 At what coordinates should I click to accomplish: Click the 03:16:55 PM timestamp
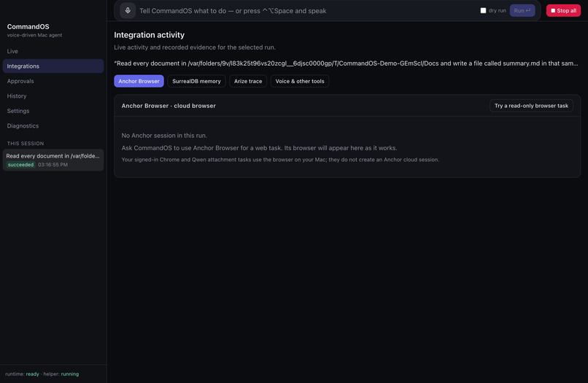53,165
